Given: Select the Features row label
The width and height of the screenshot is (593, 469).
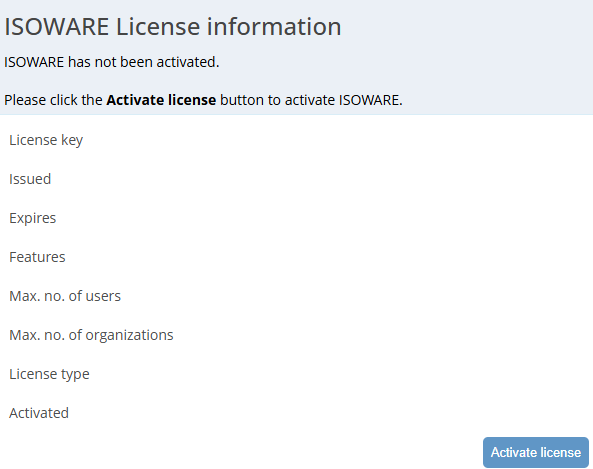Looking at the screenshot, I should click(x=37, y=257).
